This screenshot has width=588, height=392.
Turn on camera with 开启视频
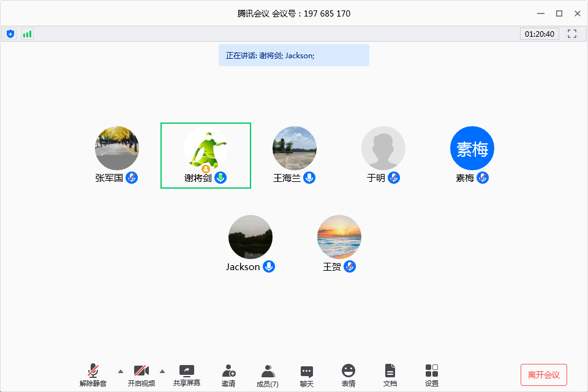(141, 375)
